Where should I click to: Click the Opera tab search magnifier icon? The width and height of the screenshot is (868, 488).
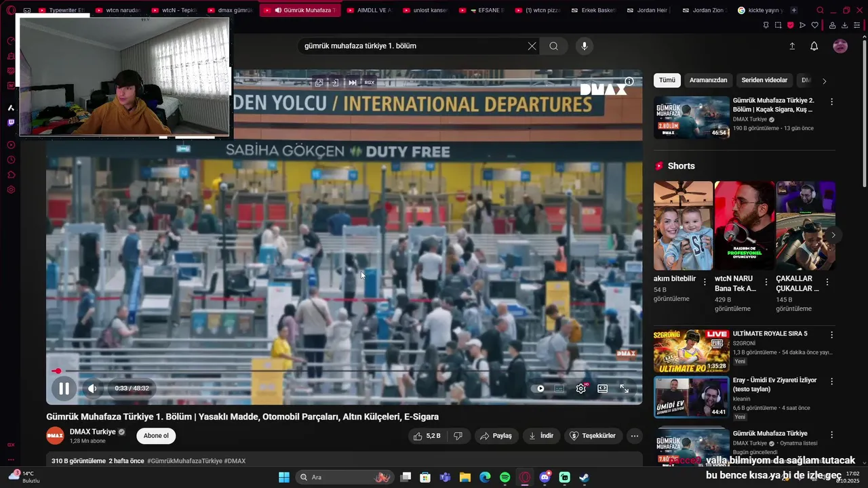[x=820, y=10]
